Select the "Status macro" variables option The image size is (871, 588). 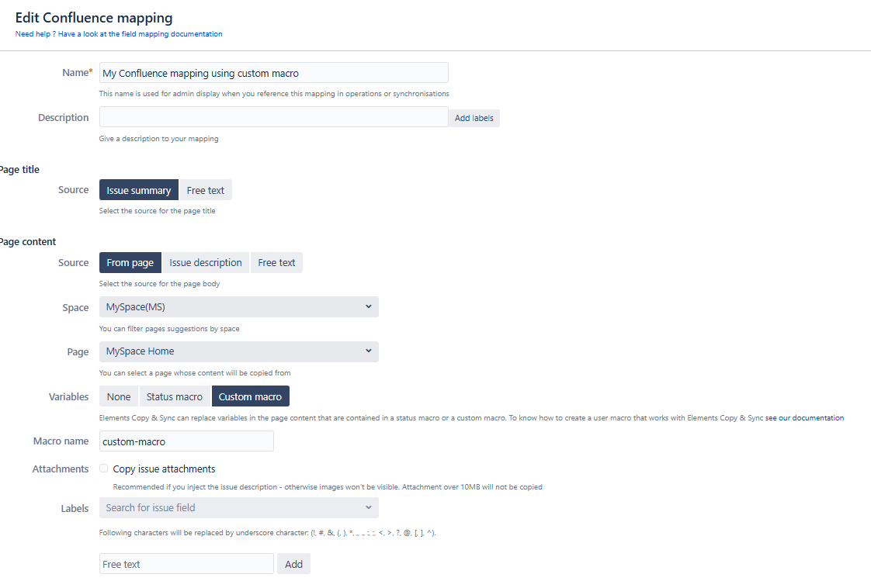pyautogui.click(x=175, y=396)
